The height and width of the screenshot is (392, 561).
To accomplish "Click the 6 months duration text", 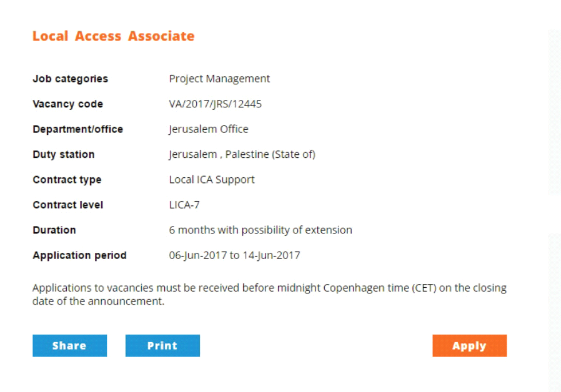I will 261,230.
